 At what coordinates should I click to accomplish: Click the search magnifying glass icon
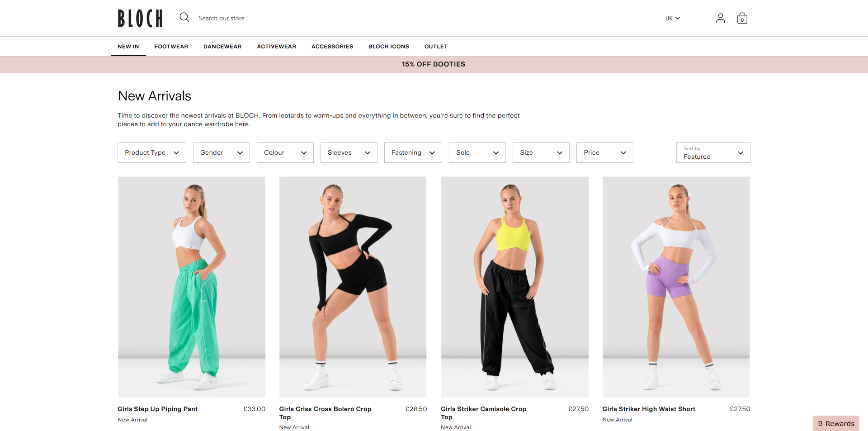tap(184, 17)
